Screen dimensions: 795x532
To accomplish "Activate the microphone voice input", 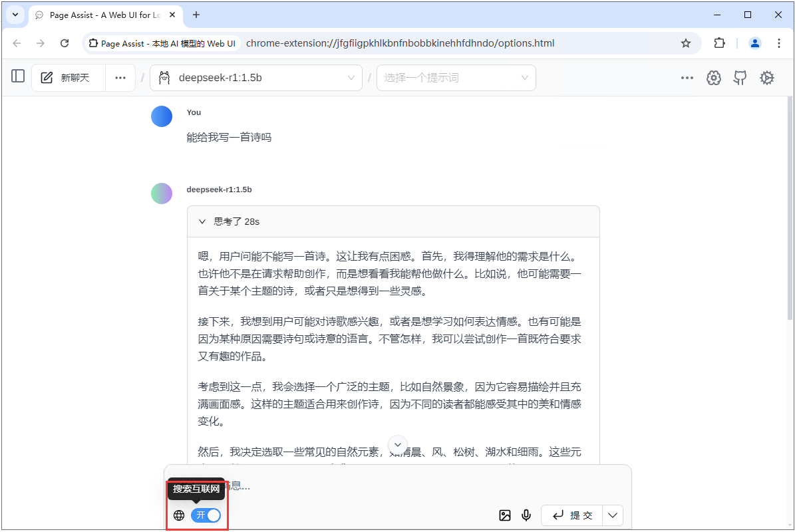I will tap(526, 515).
